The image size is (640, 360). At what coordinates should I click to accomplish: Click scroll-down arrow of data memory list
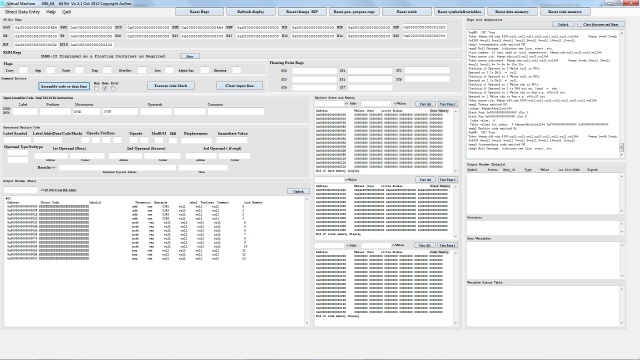[x=456, y=171]
